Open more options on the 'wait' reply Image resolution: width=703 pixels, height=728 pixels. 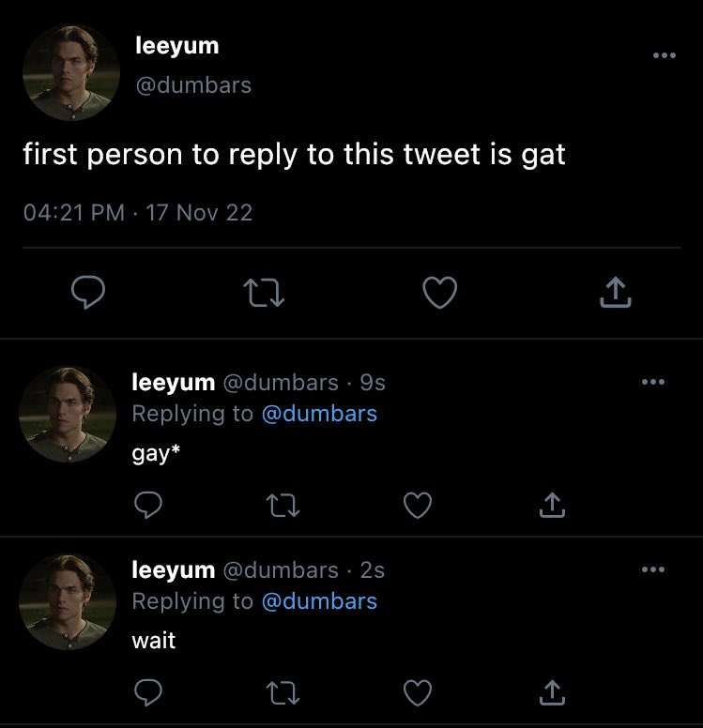(x=653, y=569)
